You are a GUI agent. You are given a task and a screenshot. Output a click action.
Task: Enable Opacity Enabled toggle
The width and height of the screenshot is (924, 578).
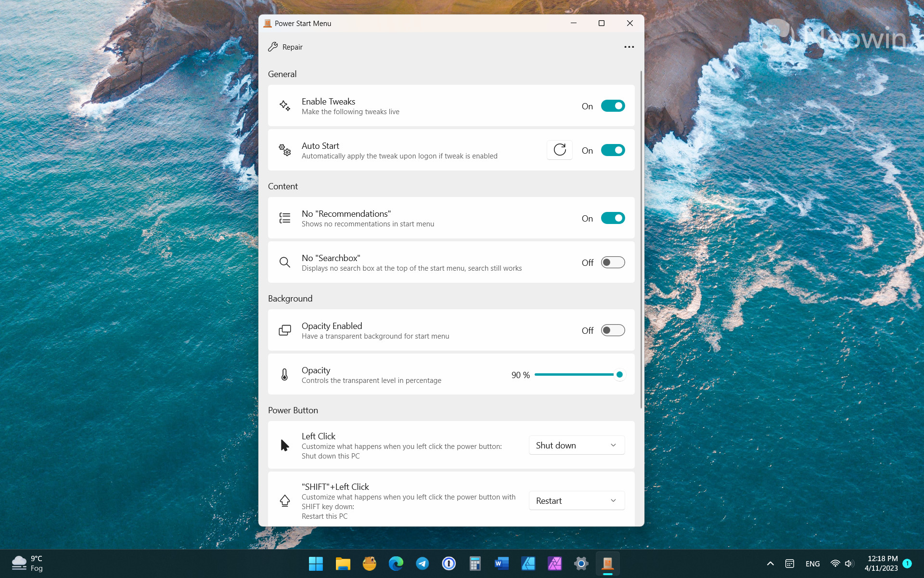[613, 329]
